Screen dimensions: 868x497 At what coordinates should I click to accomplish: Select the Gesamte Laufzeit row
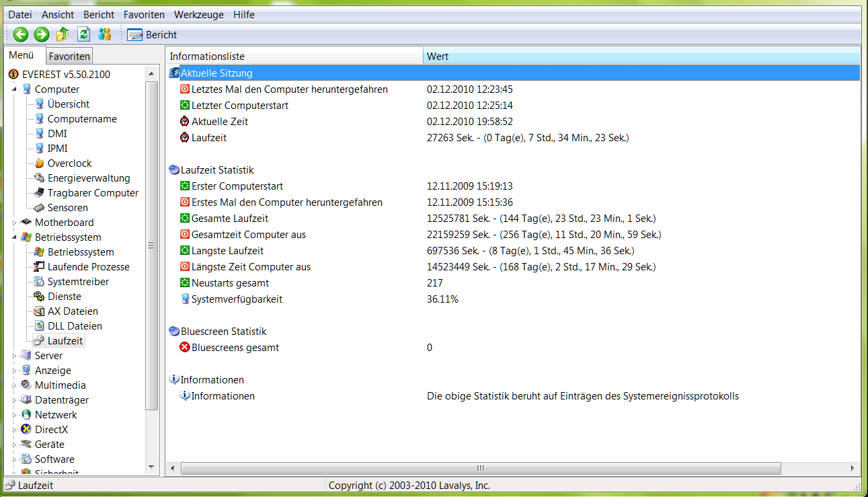point(514,219)
